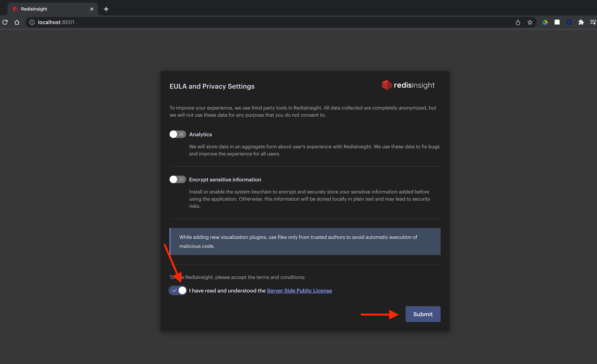Open the Google Drive extension icon
The image size is (597, 364).
[545, 22]
